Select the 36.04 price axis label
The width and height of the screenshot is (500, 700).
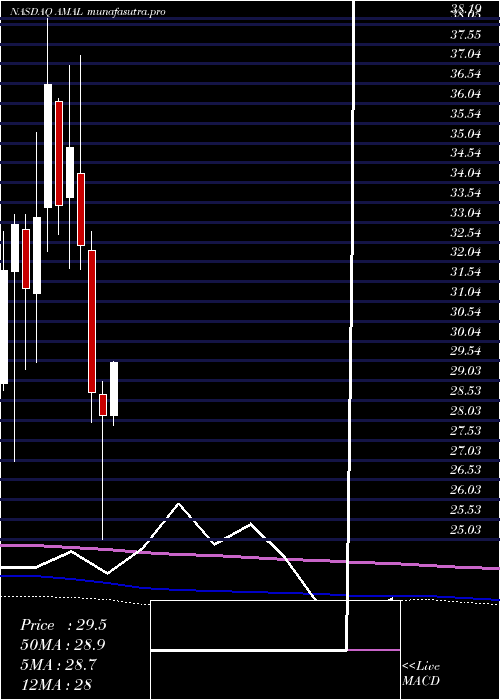466,94
